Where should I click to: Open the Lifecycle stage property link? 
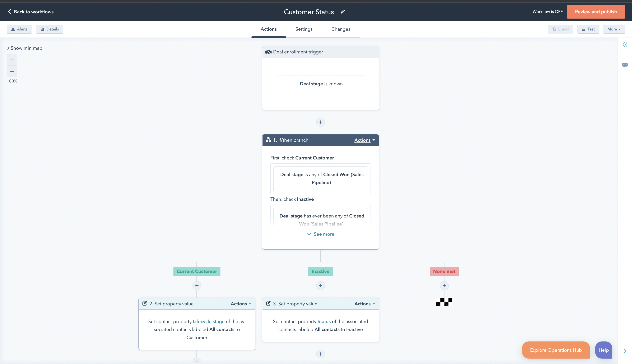[209, 321]
